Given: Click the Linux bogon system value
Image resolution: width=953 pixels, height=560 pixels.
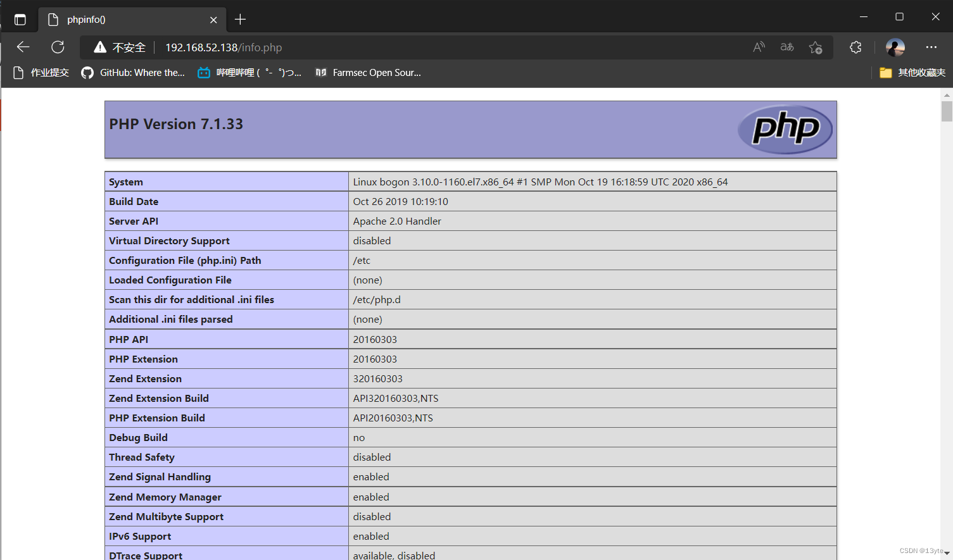Looking at the screenshot, I should [540, 182].
